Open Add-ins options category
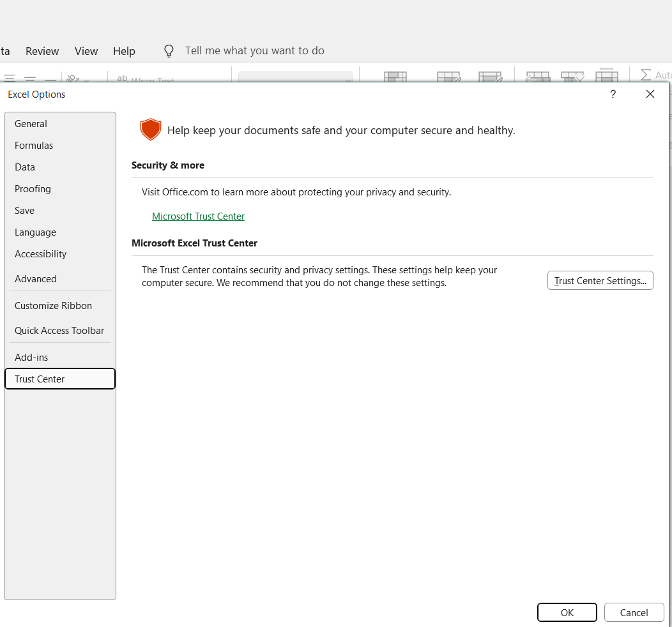Viewport: 672px width, 627px height. 60,358
